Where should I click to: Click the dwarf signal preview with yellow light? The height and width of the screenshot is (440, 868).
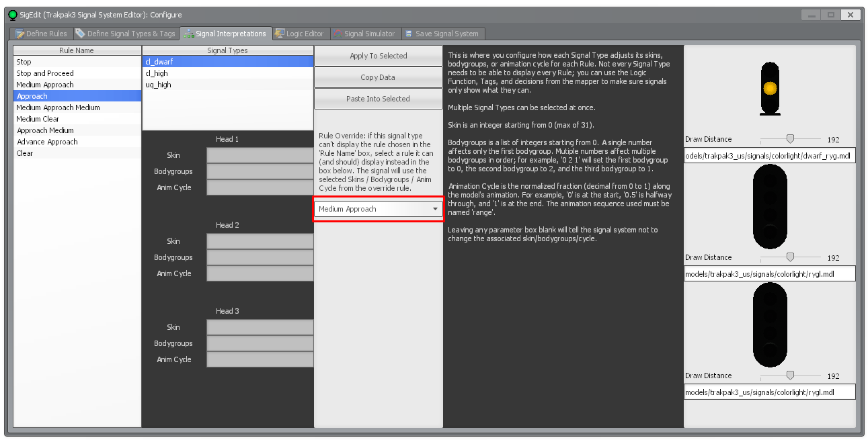click(770, 89)
